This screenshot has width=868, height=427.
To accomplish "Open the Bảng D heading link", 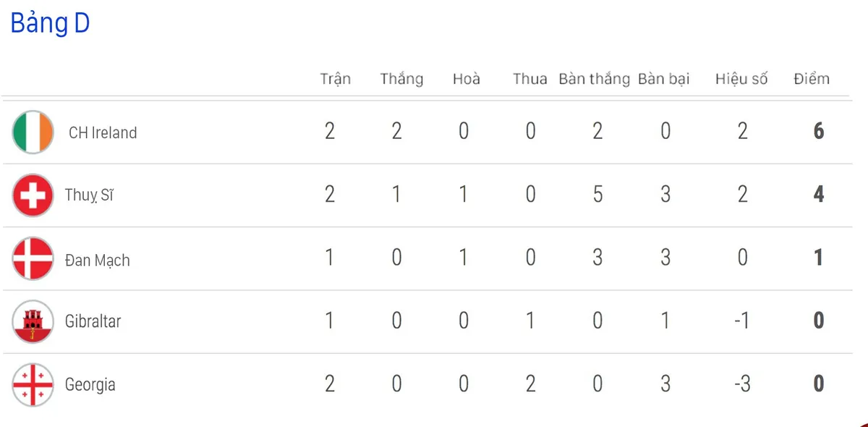I will [x=50, y=24].
